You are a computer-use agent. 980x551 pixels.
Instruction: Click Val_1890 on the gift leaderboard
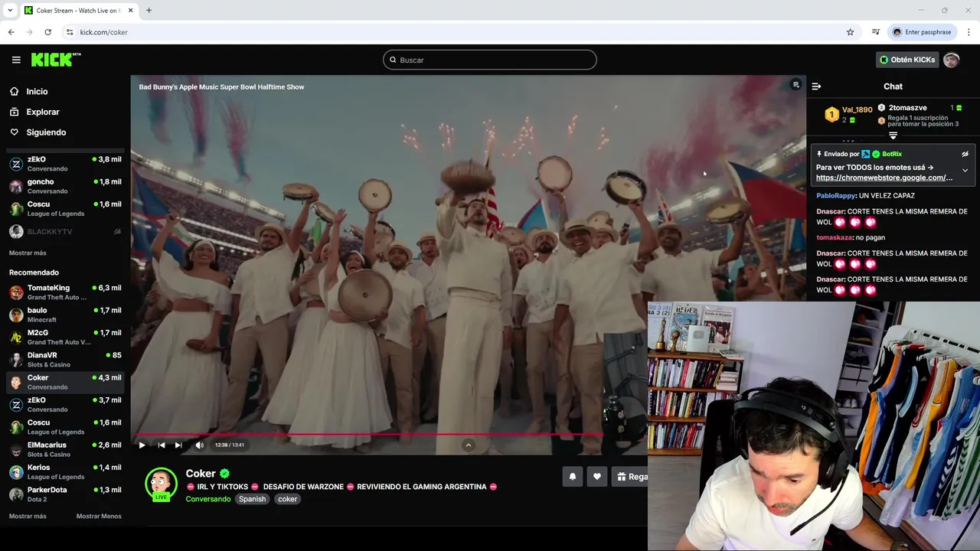tap(857, 110)
